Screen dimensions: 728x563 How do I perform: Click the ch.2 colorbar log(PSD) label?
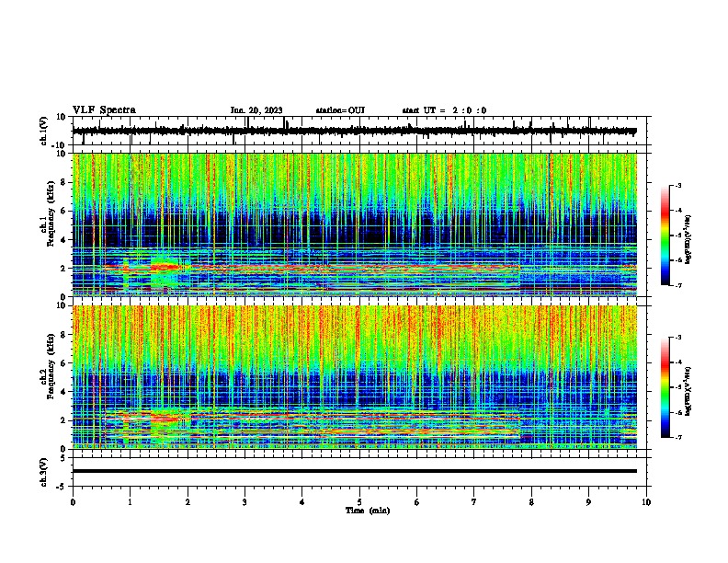pos(688,391)
